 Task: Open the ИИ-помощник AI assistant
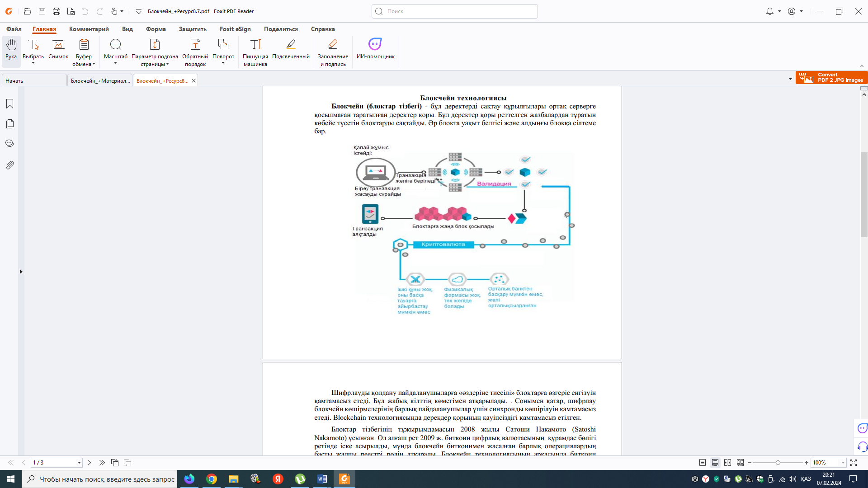[x=375, y=49]
